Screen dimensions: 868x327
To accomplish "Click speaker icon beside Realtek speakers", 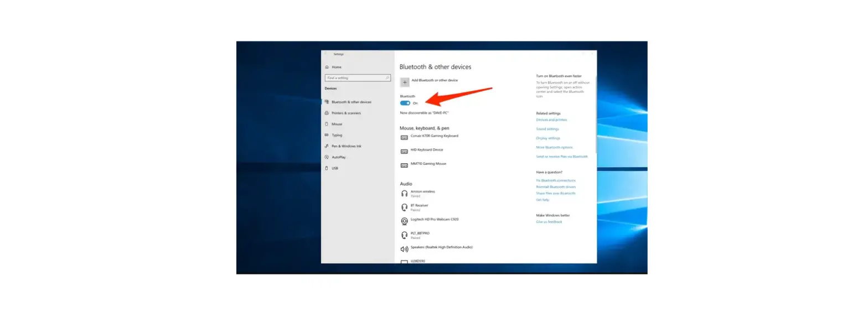I will pyautogui.click(x=404, y=249).
